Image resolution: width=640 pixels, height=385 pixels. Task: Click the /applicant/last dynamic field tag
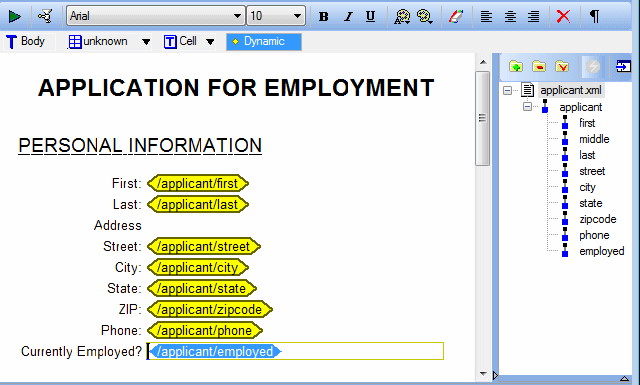click(198, 205)
